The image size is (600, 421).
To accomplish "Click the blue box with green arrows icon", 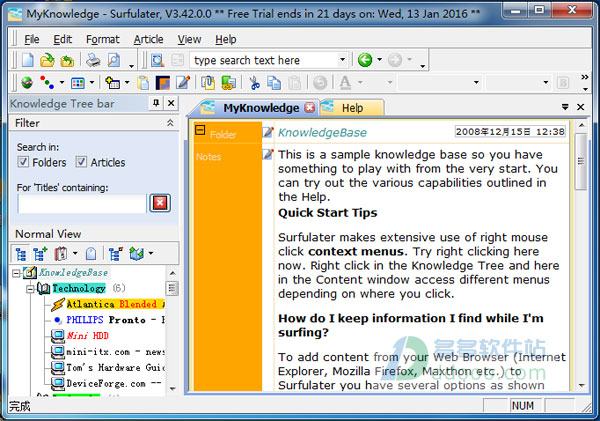I will coord(137,253).
